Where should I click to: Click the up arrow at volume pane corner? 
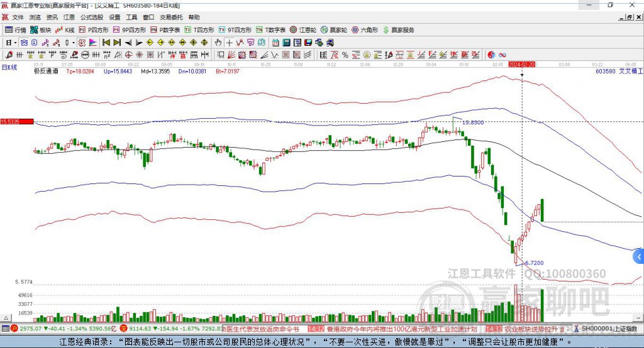[x=6, y=318]
